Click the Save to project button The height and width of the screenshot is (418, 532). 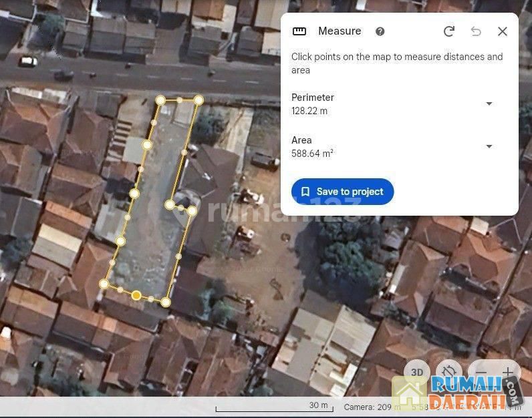click(x=342, y=192)
